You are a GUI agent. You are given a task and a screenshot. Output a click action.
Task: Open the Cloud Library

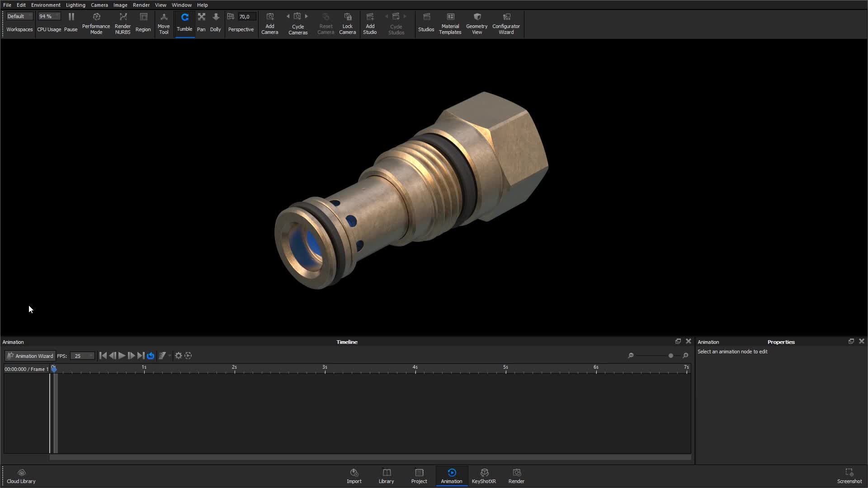pyautogui.click(x=21, y=476)
